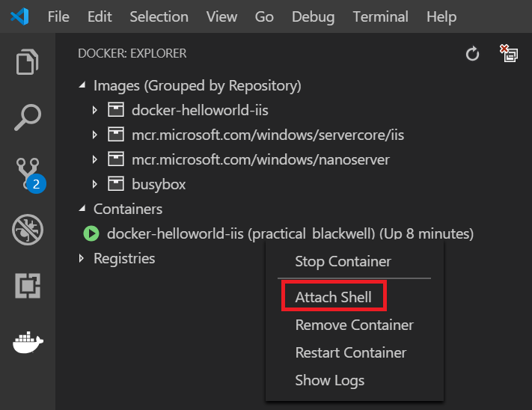Click the green running container play icon

point(91,233)
